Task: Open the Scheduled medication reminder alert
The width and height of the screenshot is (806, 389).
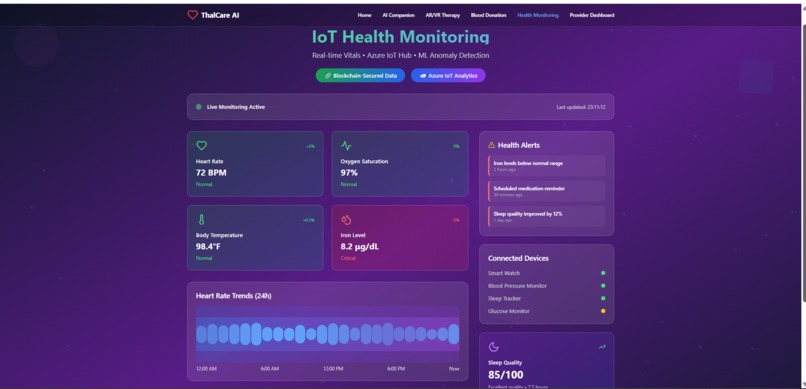Action: click(546, 191)
